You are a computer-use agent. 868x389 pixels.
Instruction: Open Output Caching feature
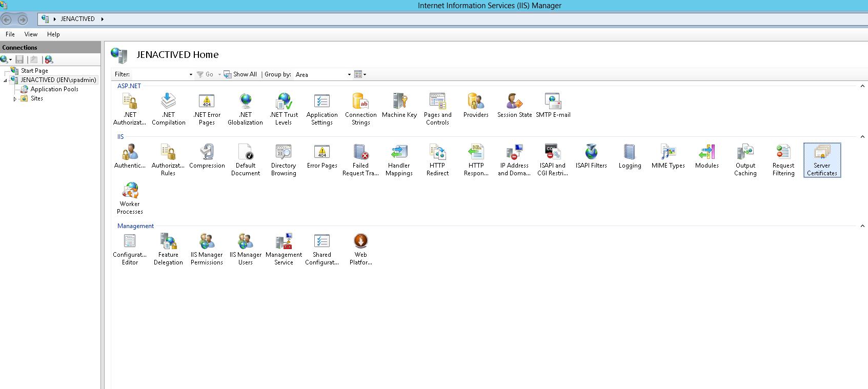pos(745,159)
